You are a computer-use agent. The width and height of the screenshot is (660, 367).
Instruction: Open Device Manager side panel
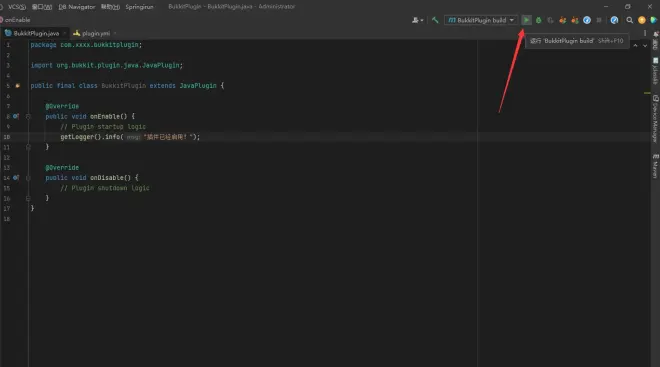[x=655, y=119]
